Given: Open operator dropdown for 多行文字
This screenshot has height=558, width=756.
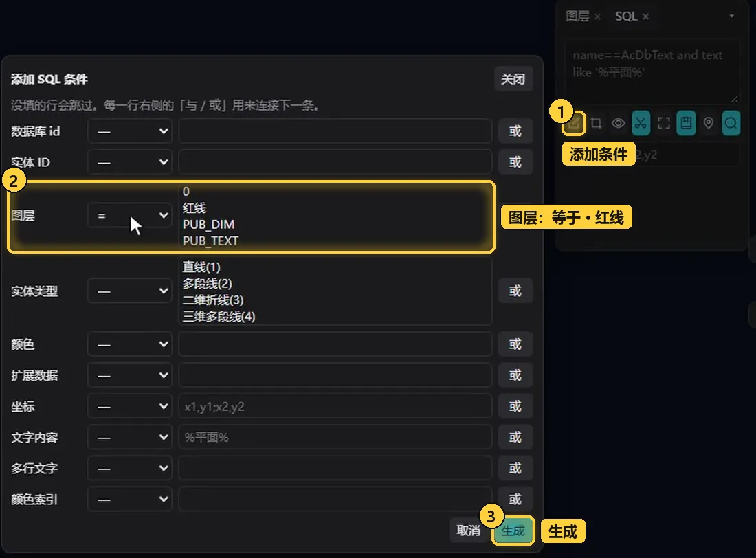Looking at the screenshot, I should (x=130, y=468).
